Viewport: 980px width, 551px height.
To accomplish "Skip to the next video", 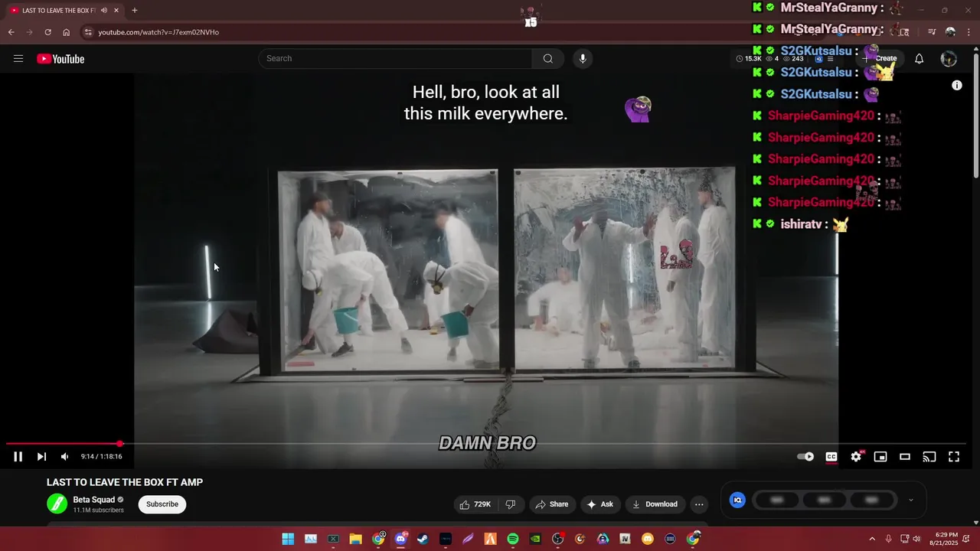I will 41,457.
